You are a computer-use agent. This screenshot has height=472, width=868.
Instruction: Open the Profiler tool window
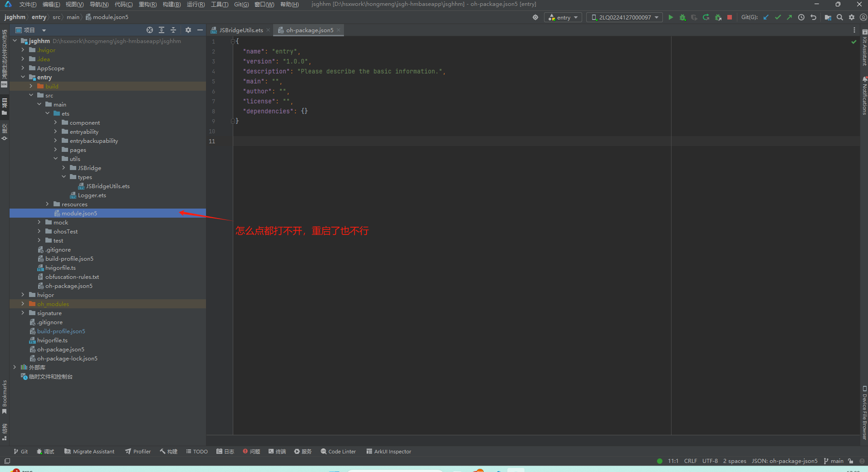coord(138,451)
